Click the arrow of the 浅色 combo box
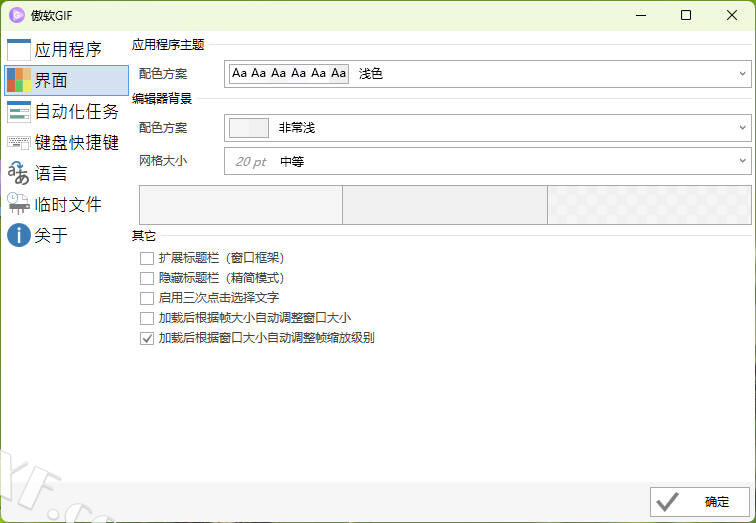756x523 pixels. pyautogui.click(x=742, y=74)
